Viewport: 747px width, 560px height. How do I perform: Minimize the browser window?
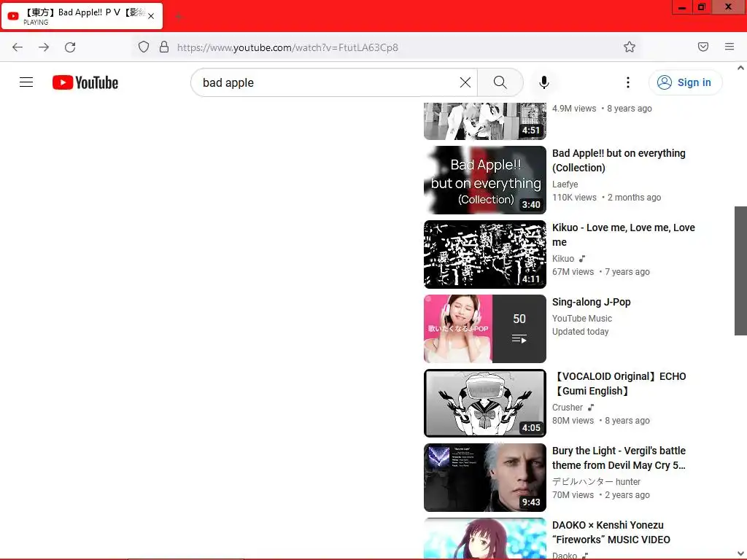[682, 7]
